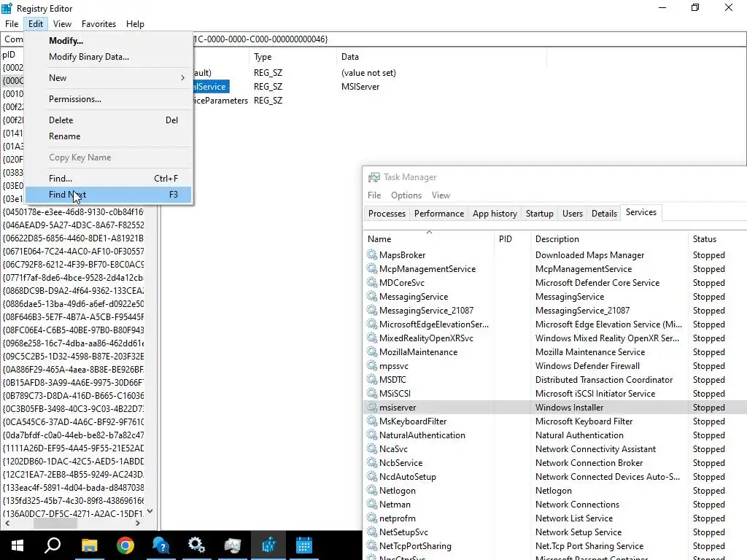Choose Modify Binary Data... entry
Screen dimensions: 747x560
pos(108,57)
